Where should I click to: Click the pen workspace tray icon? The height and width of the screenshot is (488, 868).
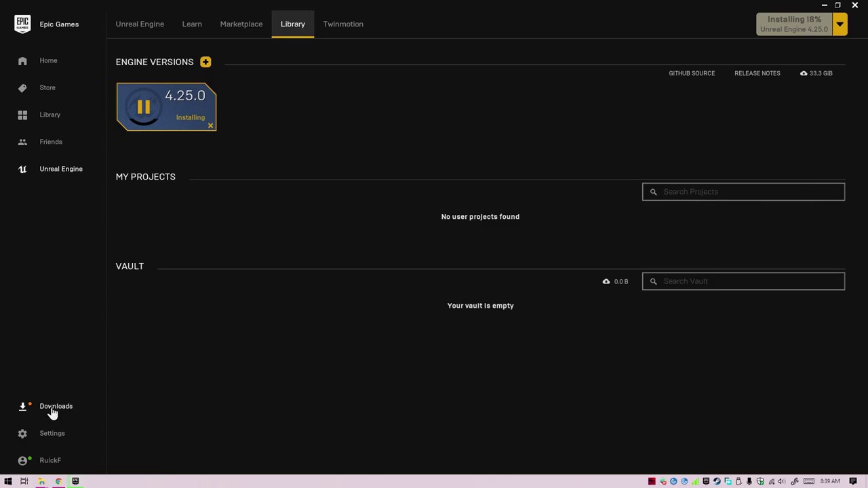[795, 481]
